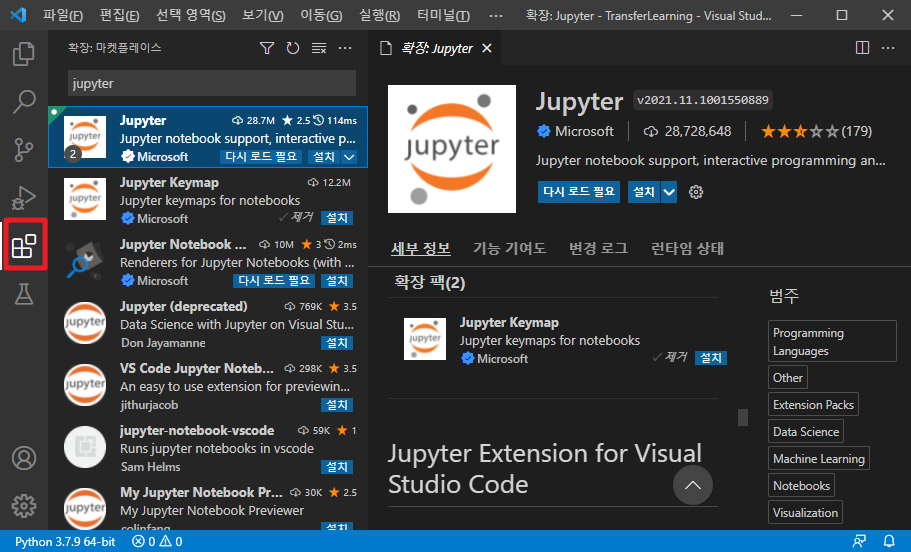Open the 보기 menu
Image resolution: width=911 pixels, height=552 pixels.
click(x=263, y=16)
